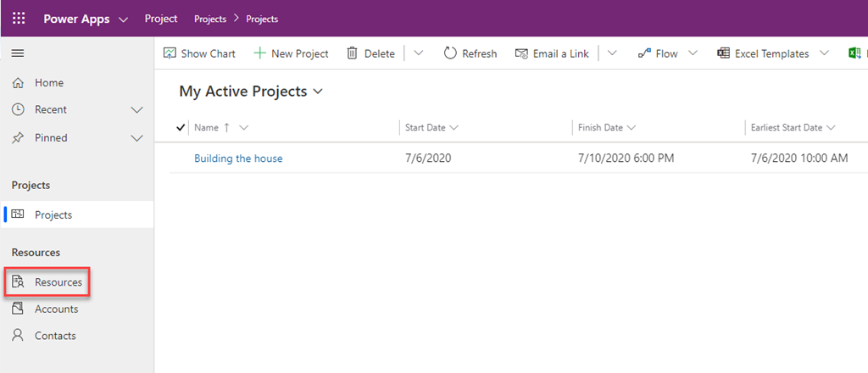Open Contacts in the sidebar

[x=55, y=336]
